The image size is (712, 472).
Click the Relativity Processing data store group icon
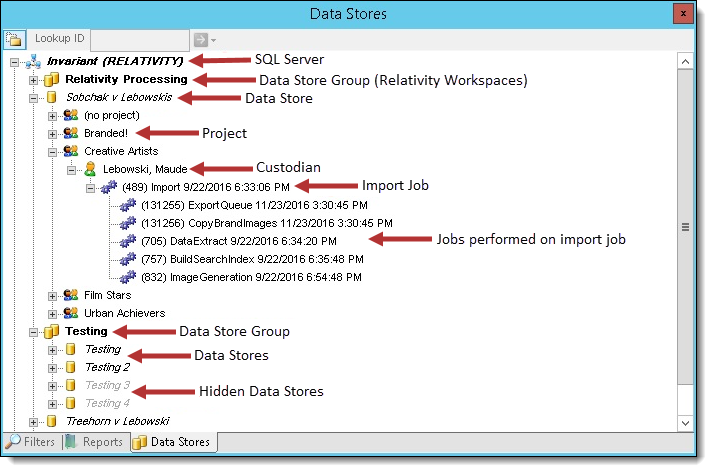[x=51, y=79]
